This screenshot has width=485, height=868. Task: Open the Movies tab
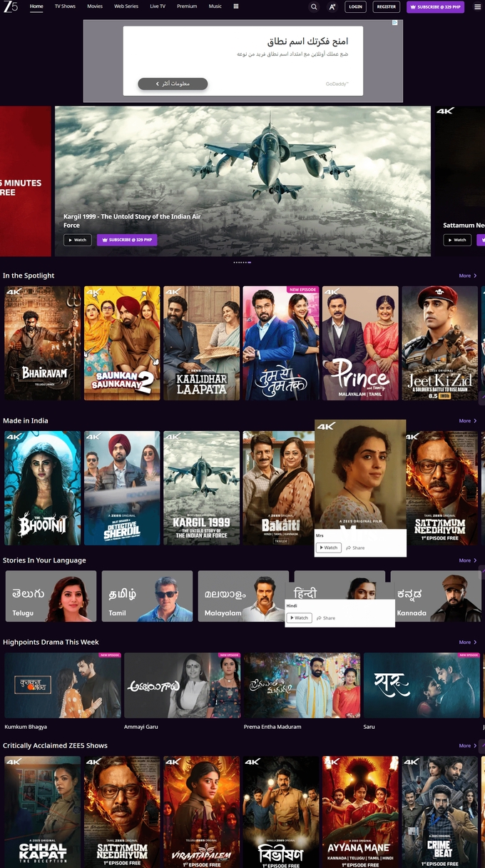(95, 6)
